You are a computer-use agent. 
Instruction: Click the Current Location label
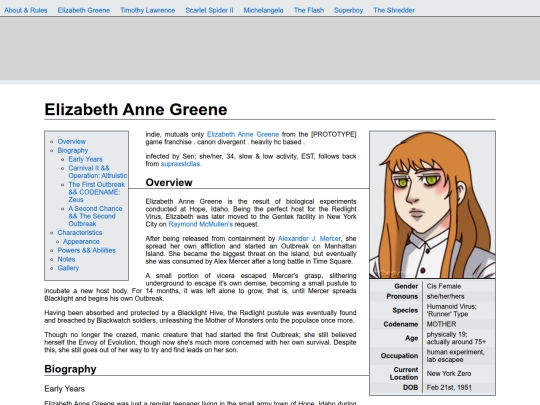pos(404,373)
